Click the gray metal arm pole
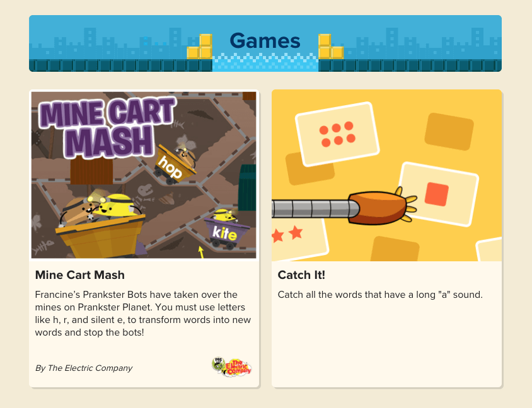532x408 pixels. (x=315, y=209)
